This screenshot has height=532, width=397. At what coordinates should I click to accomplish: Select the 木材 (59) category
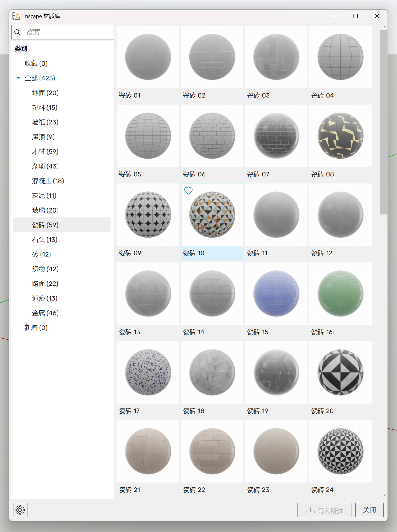(45, 152)
